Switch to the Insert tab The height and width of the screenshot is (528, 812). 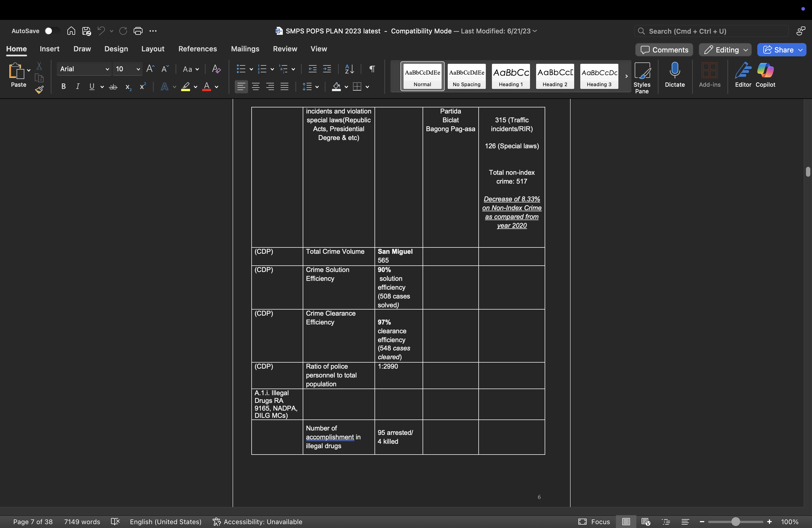49,49
